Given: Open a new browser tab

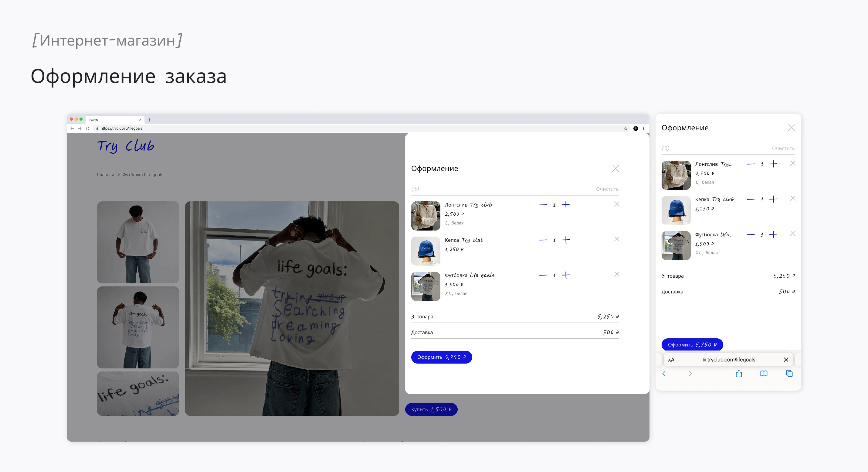Looking at the screenshot, I should pyautogui.click(x=150, y=120).
